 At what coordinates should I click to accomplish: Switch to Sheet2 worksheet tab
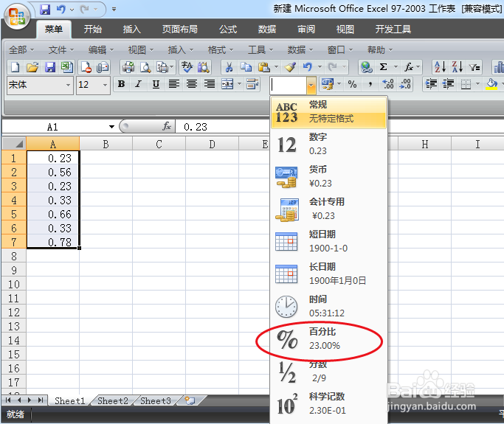coord(112,400)
